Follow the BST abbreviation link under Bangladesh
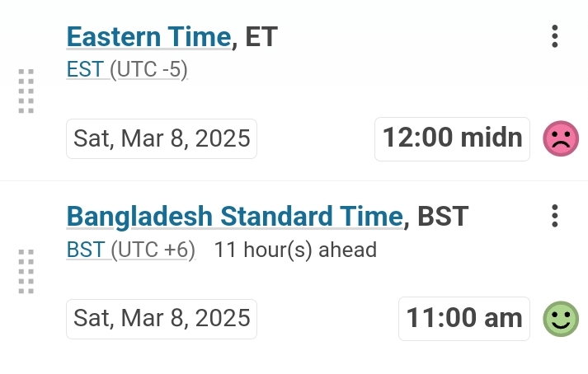This screenshot has height=374, width=588. tap(85, 250)
